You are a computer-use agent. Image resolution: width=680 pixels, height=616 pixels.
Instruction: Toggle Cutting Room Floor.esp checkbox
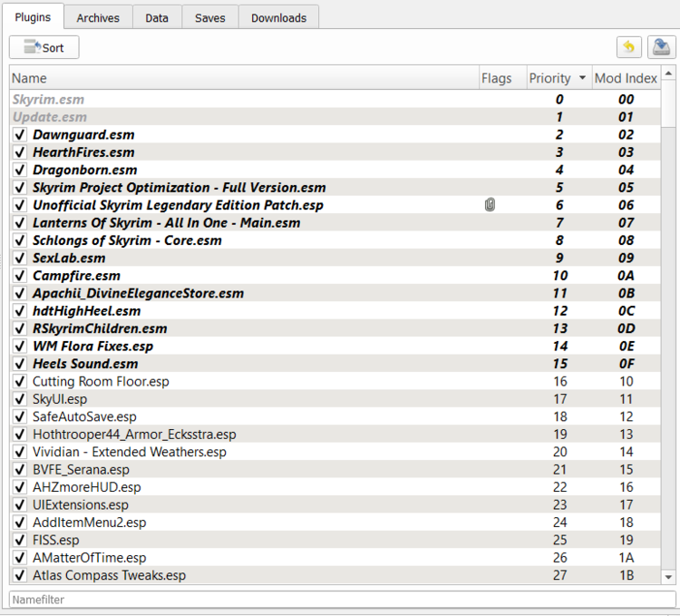pyautogui.click(x=20, y=381)
